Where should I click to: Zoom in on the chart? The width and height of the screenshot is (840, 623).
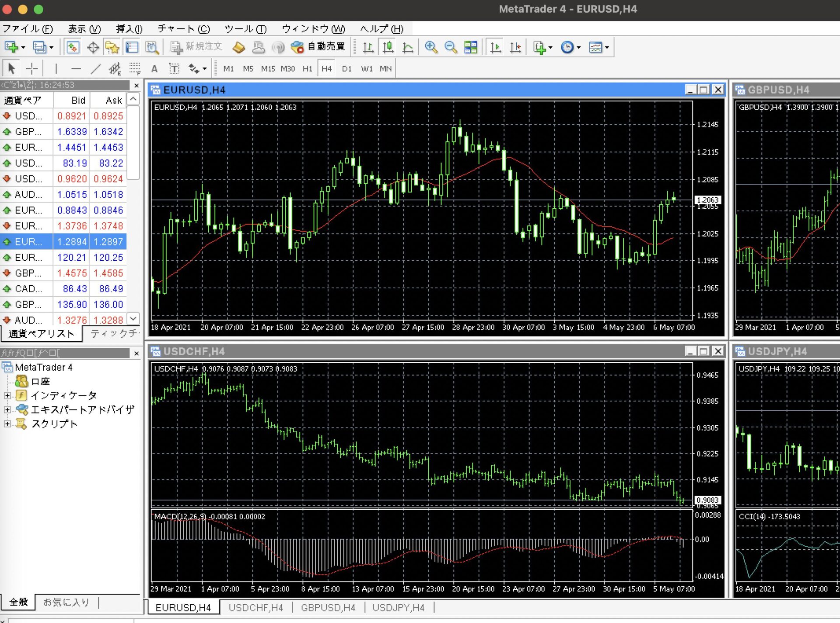point(431,47)
